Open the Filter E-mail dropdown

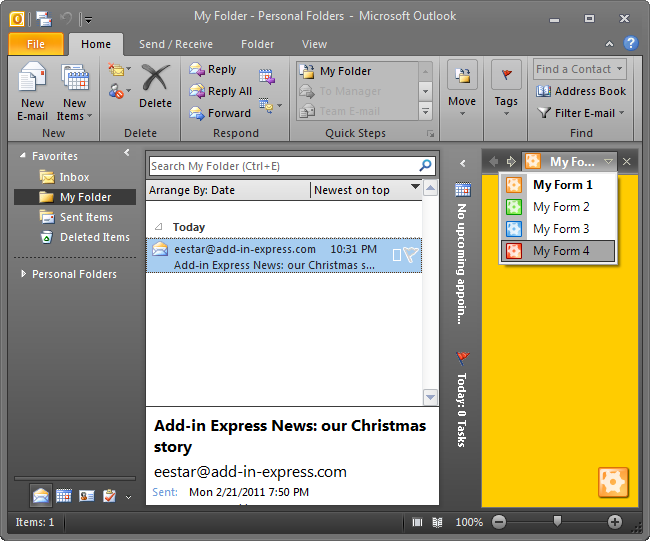tap(580, 113)
